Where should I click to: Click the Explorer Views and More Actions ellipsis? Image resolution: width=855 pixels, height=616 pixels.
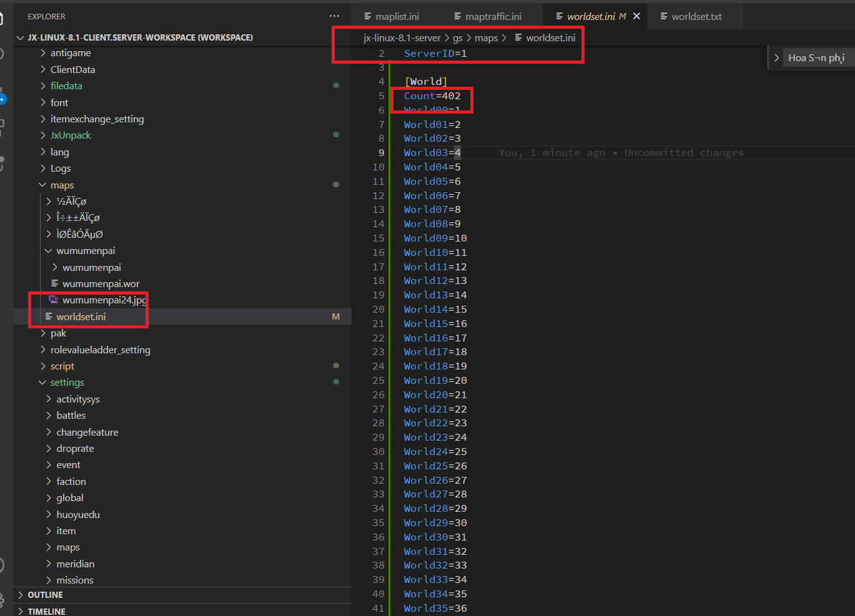pos(335,16)
